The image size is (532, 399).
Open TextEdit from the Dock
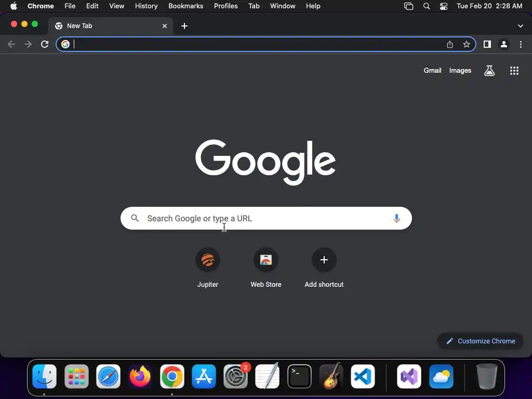(x=268, y=376)
